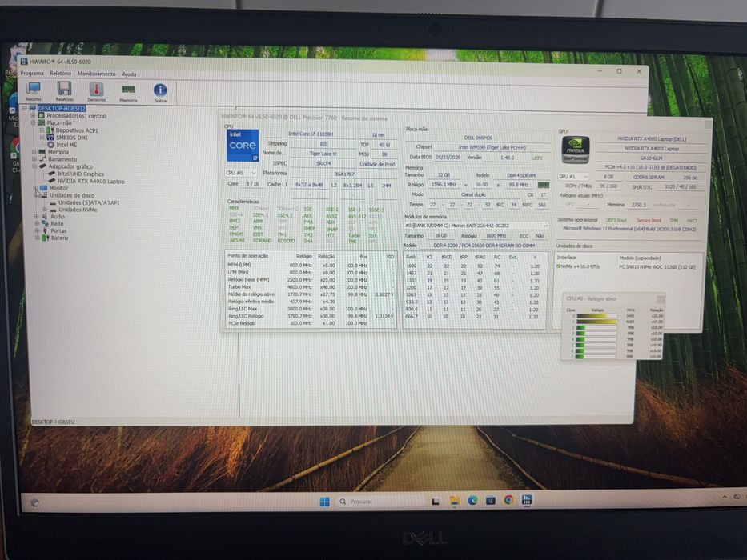The image size is (747, 560).
Task: Click the Intel Core i7 logo
Action: tap(243, 146)
